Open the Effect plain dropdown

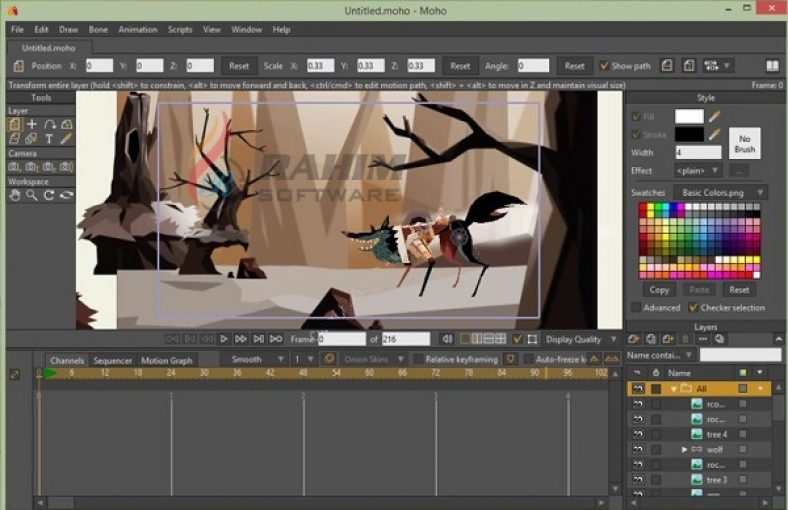[x=697, y=170]
